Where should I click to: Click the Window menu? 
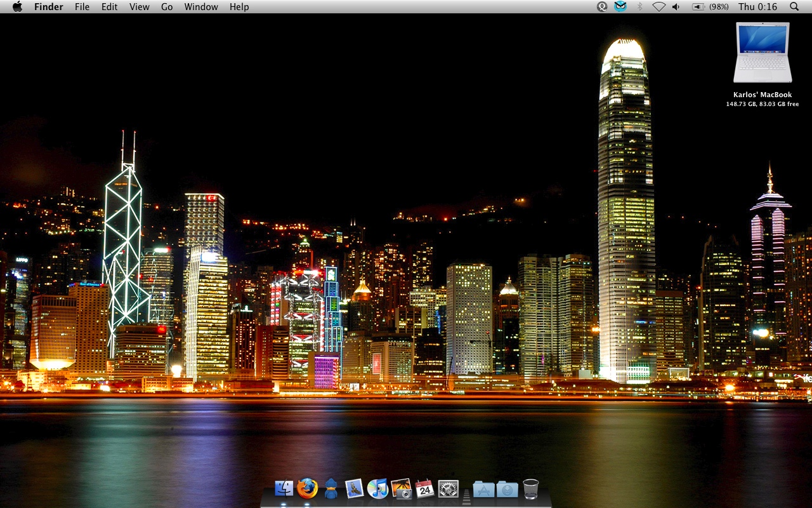pos(201,7)
